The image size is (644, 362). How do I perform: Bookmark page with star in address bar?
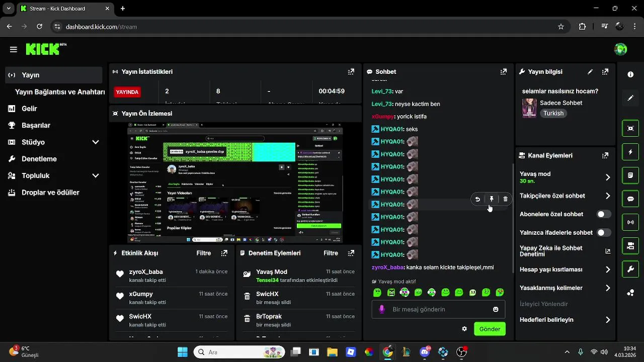click(x=561, y=27)
